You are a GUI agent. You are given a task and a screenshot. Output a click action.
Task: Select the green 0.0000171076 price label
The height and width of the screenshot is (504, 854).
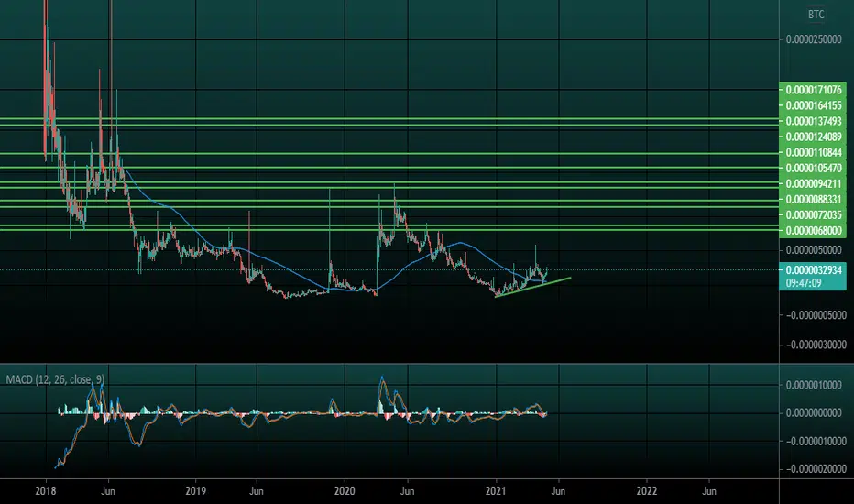[x=814, y=90]
